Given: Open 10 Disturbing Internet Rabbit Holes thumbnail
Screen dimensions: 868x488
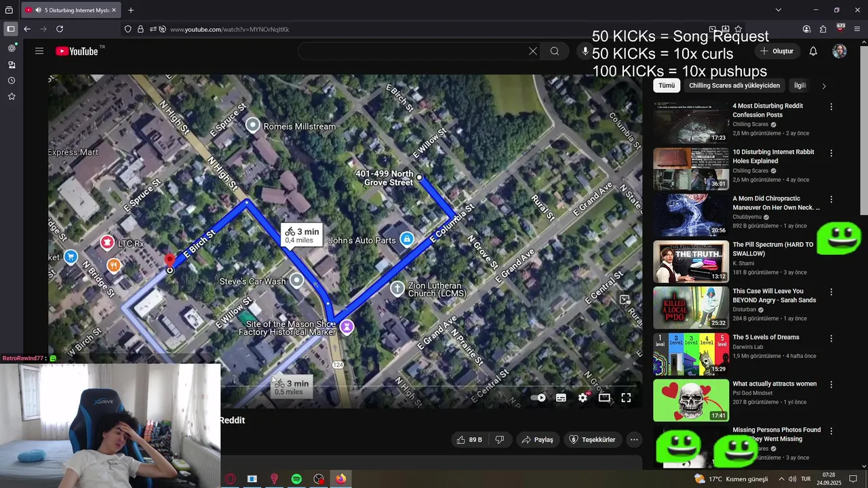Looking at the screenshot, I should tap(691, 169).
